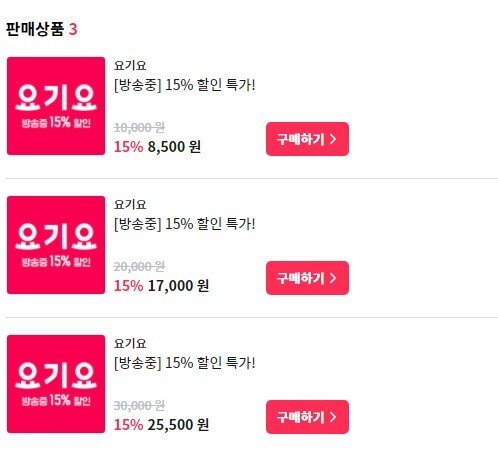Open the 15% 할인 특가 title of the 30,000원 product
This screenshot has height=451, width=498.
click(185, 363)
